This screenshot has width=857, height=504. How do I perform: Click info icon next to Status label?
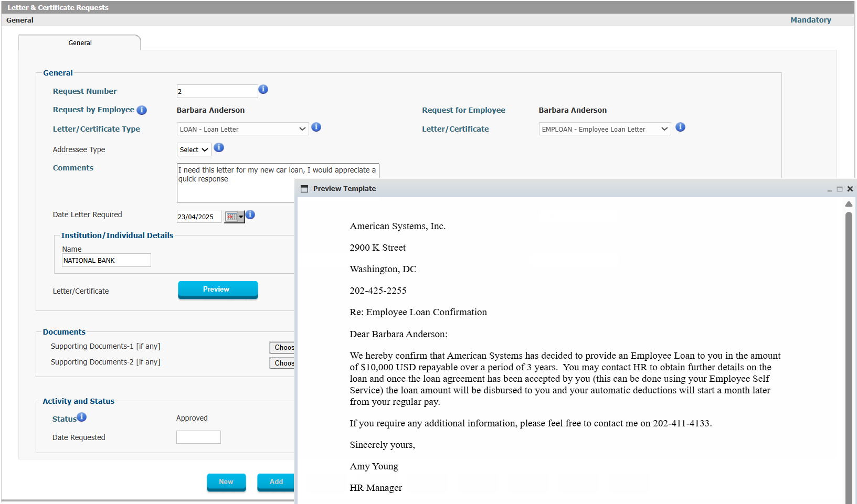(x=82, y=417)
